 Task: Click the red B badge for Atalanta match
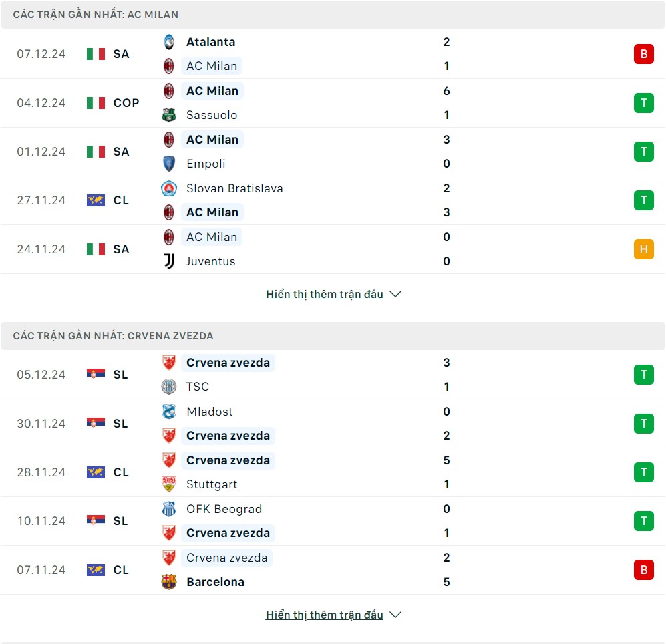tap(643, 54)
